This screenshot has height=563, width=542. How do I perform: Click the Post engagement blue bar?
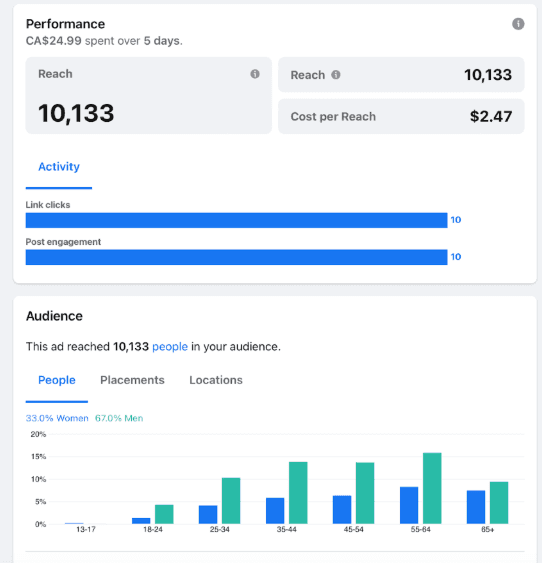pos(237,257)
